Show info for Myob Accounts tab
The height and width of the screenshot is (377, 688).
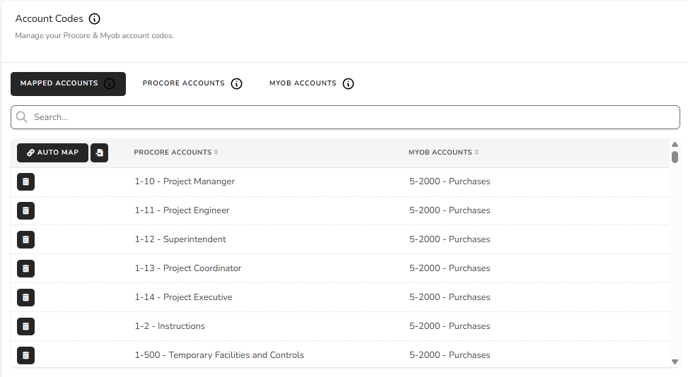[348, 83]
